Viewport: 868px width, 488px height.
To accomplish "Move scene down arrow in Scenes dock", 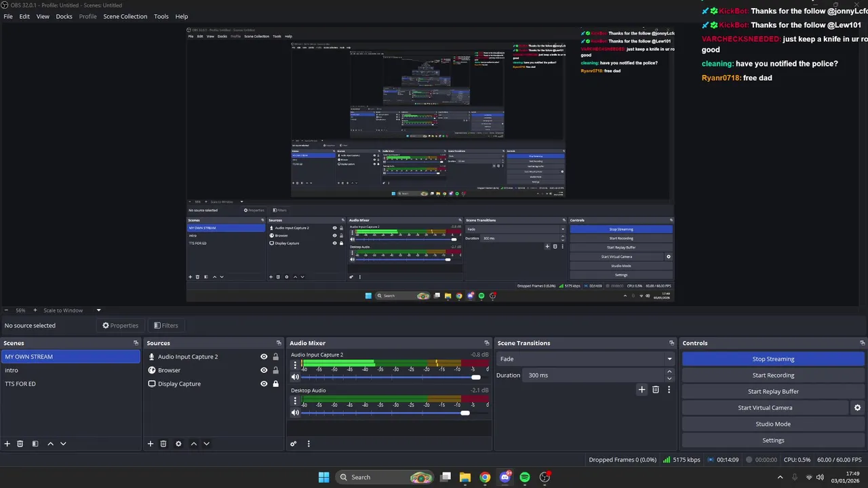I will pyautogui.click(x=63, y=444).
